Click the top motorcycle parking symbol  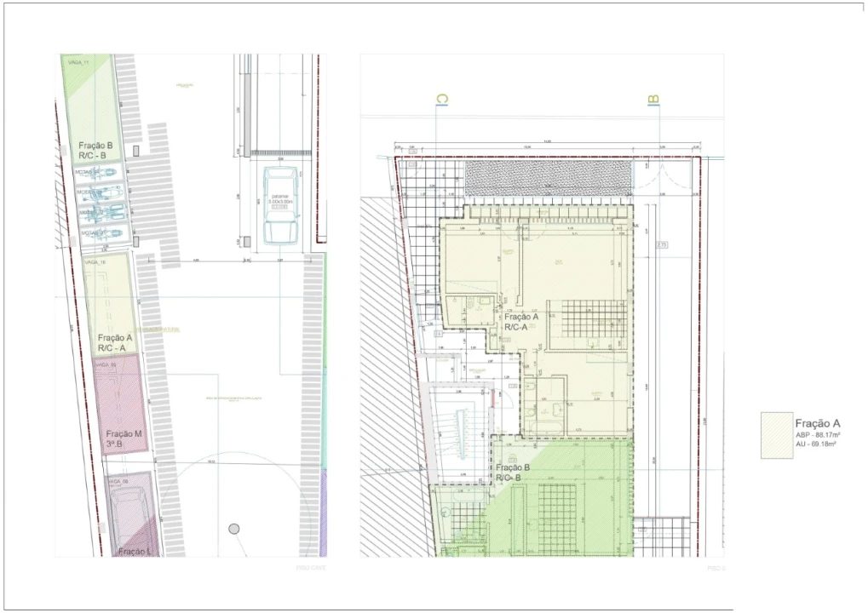(x=104, y=173)
